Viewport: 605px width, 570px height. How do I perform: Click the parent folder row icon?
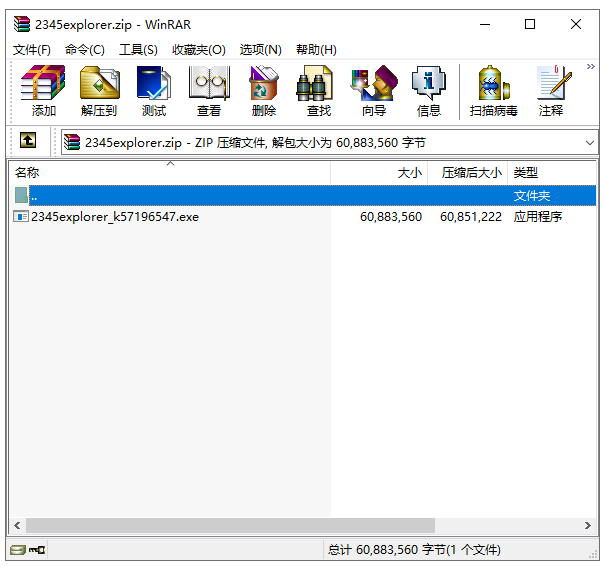[x=21, y=195]
